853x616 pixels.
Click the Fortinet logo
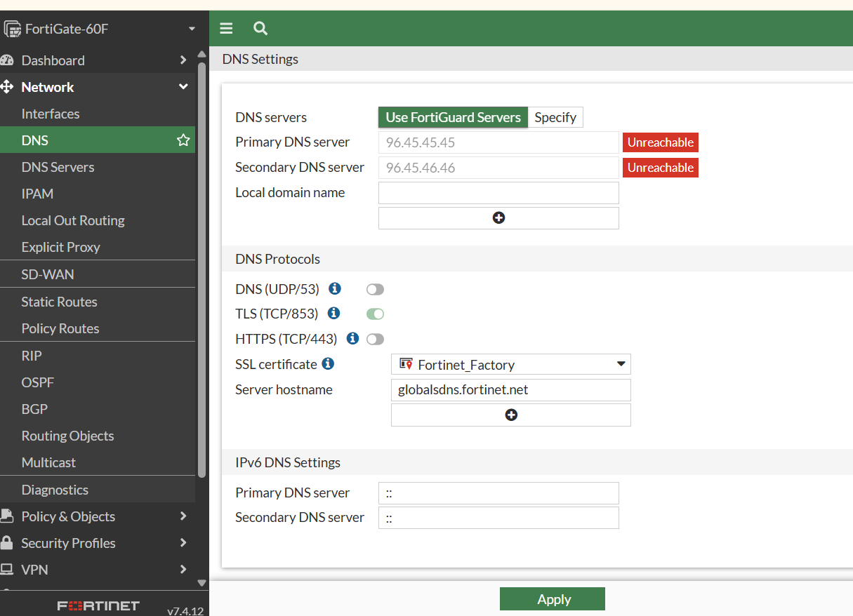pyautogui.click(x=98, y=605)
